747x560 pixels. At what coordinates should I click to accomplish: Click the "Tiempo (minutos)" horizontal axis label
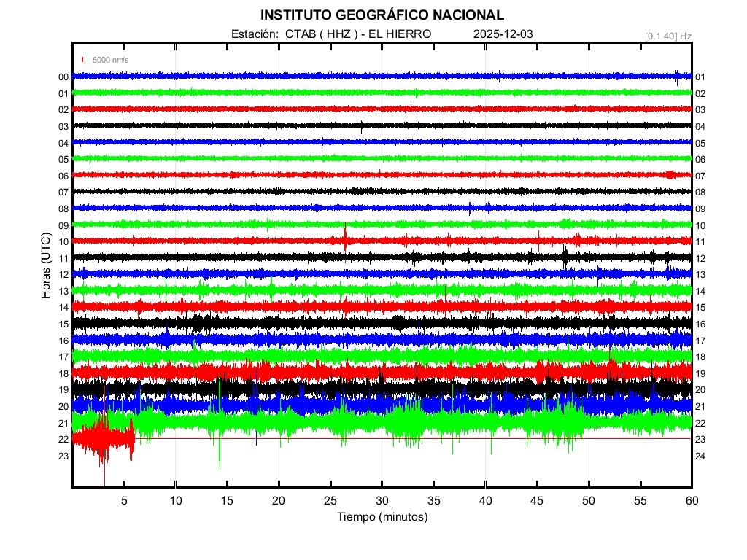pos(382,517)
